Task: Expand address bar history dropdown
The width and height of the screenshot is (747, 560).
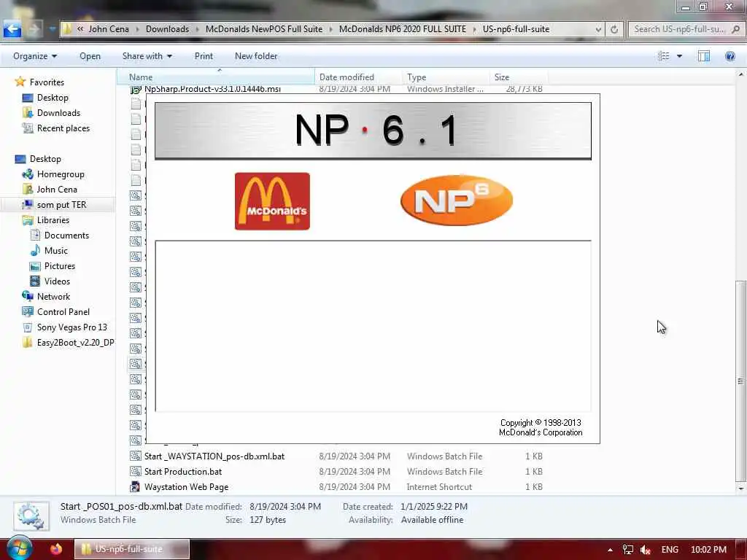Action: tap(598, 29)
